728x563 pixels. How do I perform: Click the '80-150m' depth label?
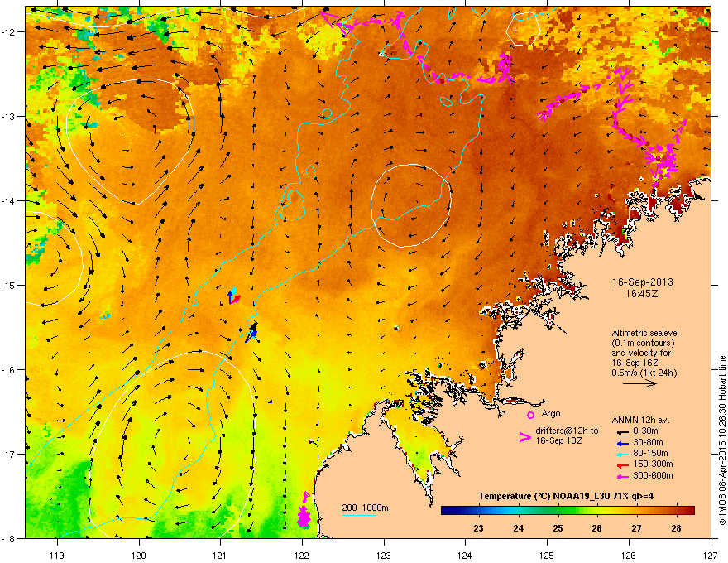(x=650, y=453)
